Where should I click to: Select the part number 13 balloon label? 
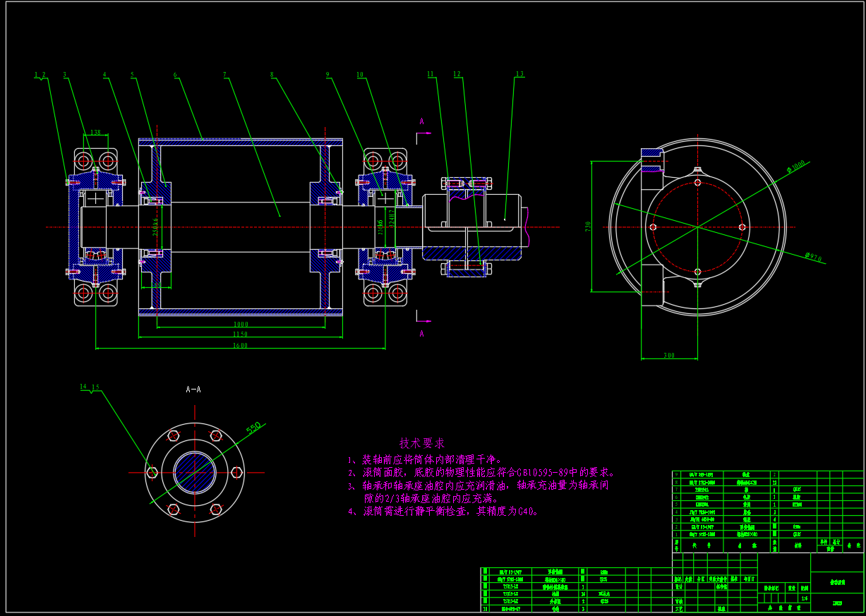pyautogui.click(x=520, y=74)
